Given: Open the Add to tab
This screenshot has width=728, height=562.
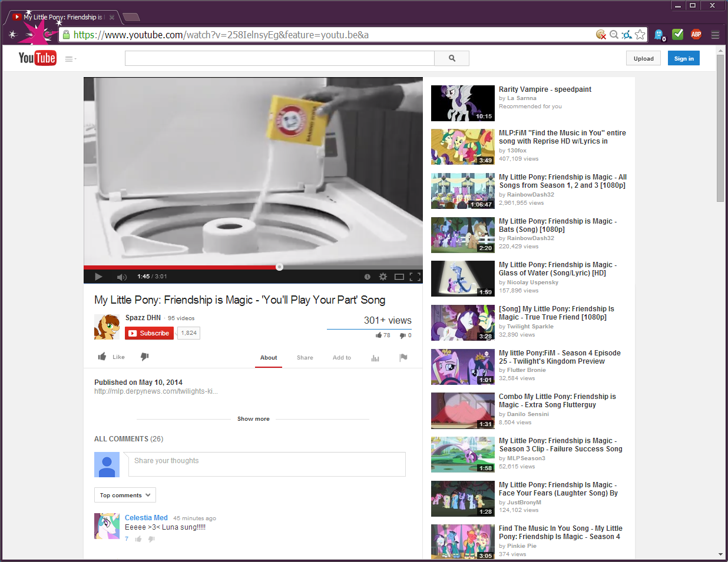Looking at the screenshot, I should [342, 358].
